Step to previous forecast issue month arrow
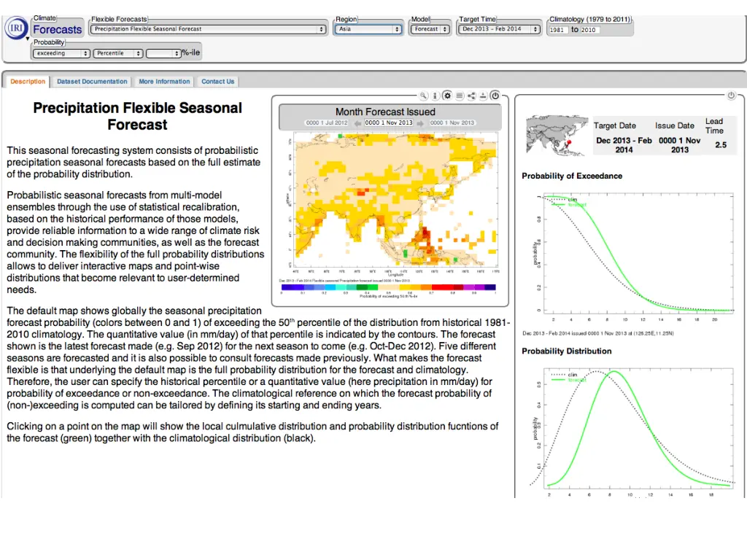This screenshot has height=560, width=747. tap(357, 122)
